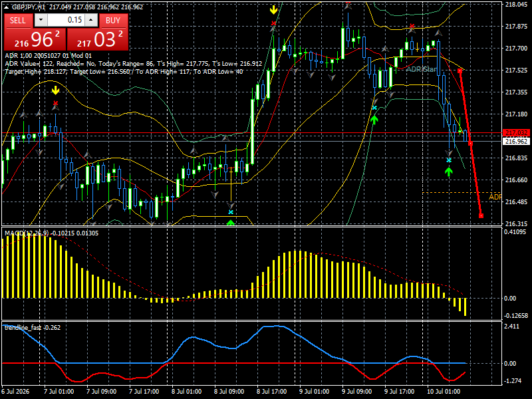Viewport: 532px width, 399px height.
Task: Decrease lot size with the down arrow
Action: point(41,20)
